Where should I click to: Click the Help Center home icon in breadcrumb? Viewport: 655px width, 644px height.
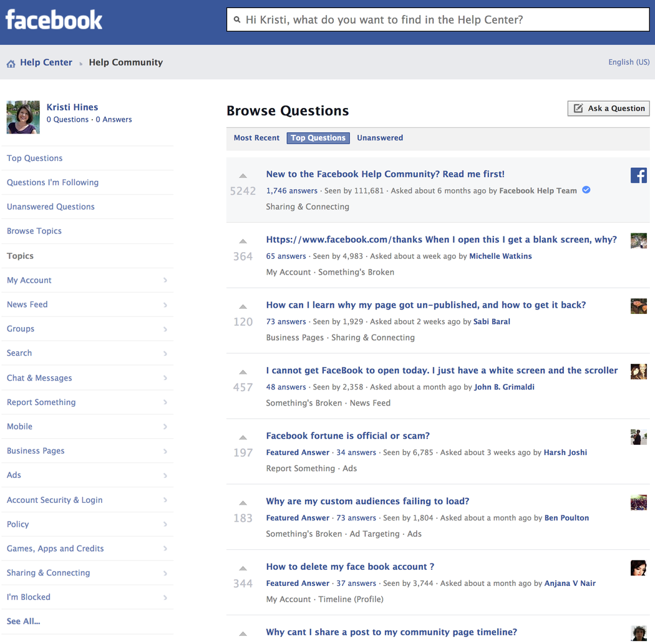pos(10,62)
